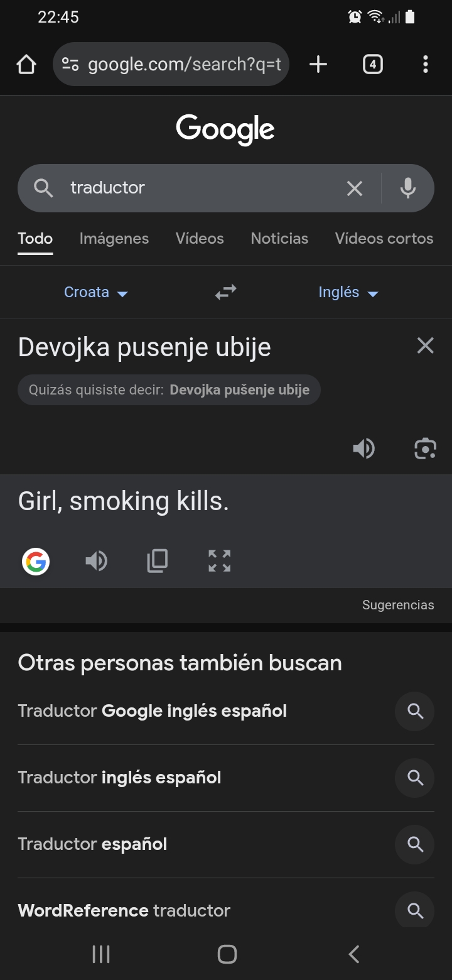452x980 pixels.
Task: Clear the search box with X icon
Action: (355, 188)
